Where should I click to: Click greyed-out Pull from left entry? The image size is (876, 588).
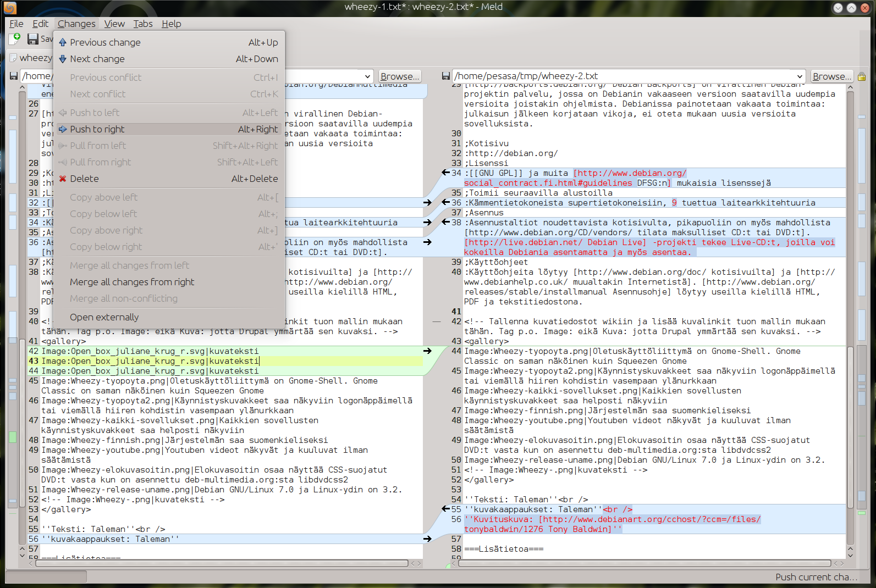pyautogui.click(x=169, y=146)
